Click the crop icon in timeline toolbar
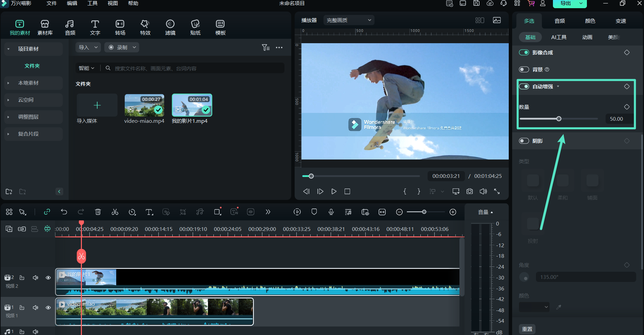The width and height of the screenshot is (644, 335). point(183,212)
